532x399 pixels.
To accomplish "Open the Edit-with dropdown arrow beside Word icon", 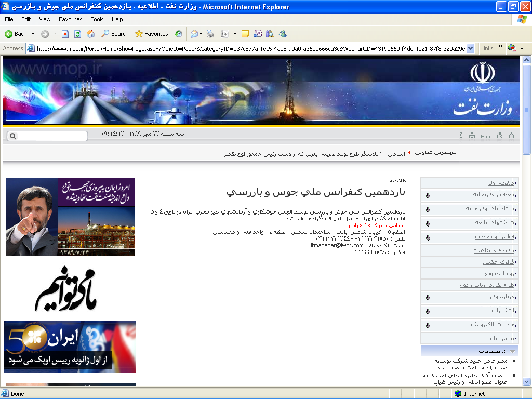I will pyautogui.click(x=235, y=34).
